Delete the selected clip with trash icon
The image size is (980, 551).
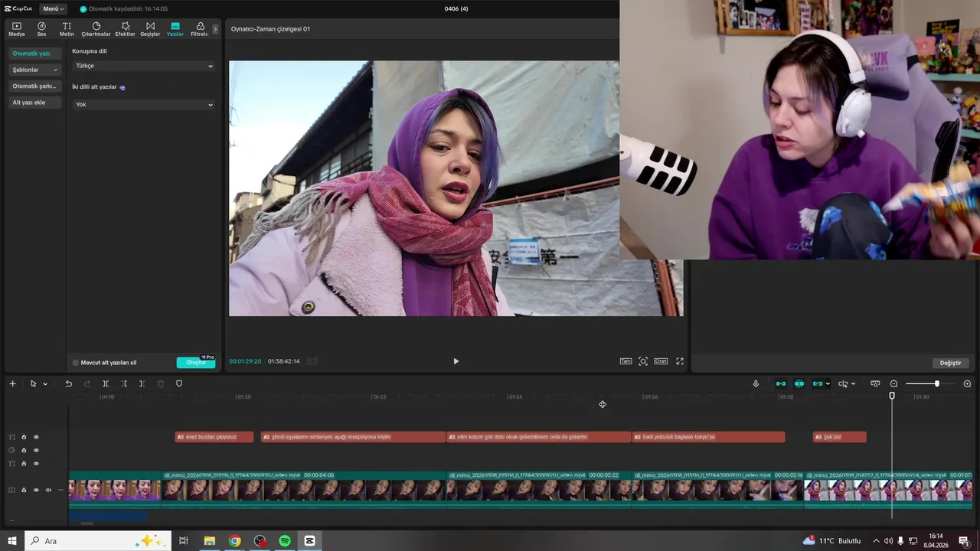[x=161, y=383]
